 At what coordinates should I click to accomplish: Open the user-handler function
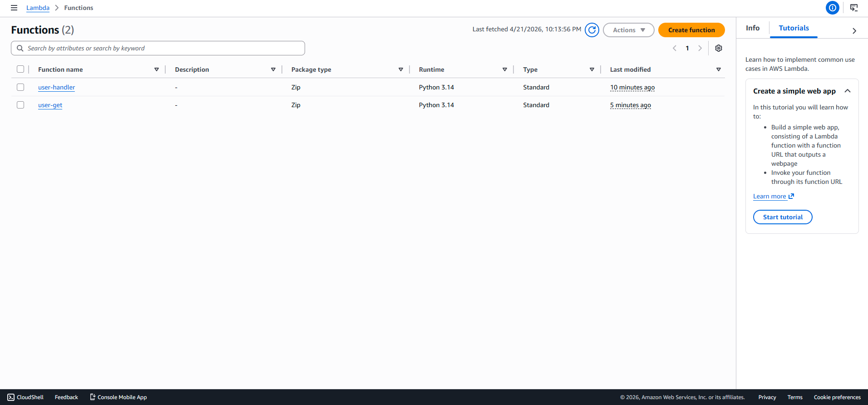[56, 87]
